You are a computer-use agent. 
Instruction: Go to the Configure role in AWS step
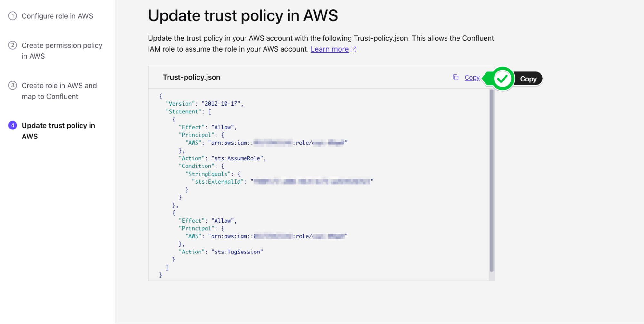point(57,16)
